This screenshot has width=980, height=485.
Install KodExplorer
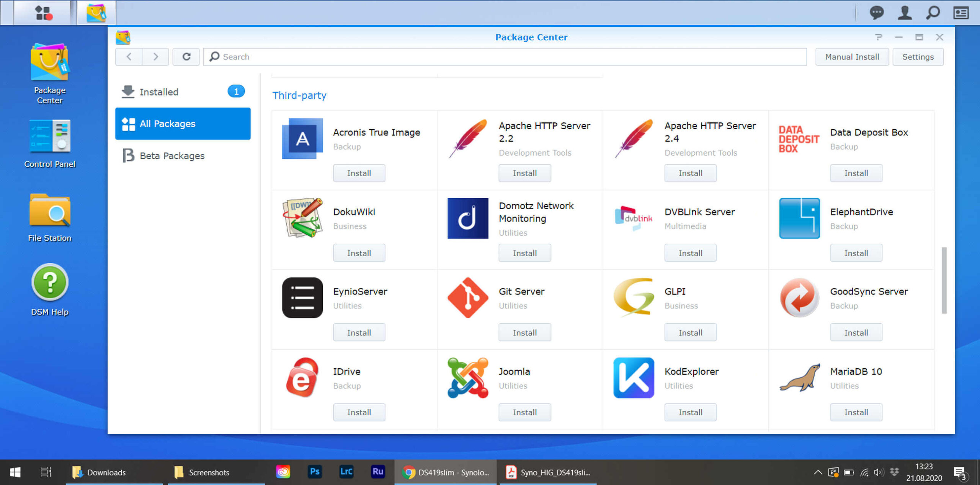tap(690, 412)
